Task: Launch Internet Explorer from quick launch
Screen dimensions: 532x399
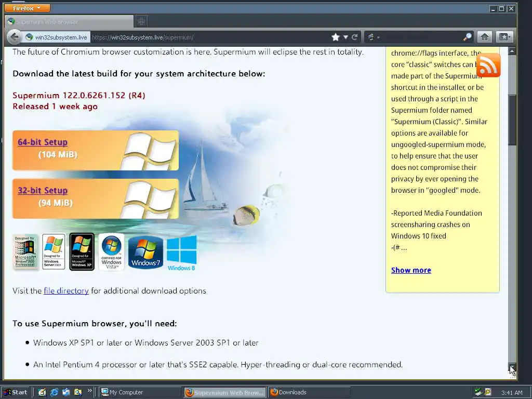Action: (x=54, y=392)
